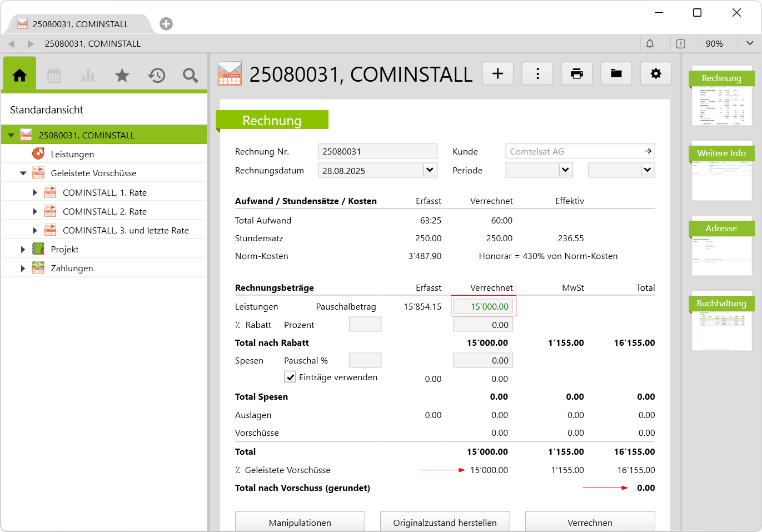Print the invoice using printer icon
The height and width of the screenshot is (532, 762).
(x=576, y=73)
